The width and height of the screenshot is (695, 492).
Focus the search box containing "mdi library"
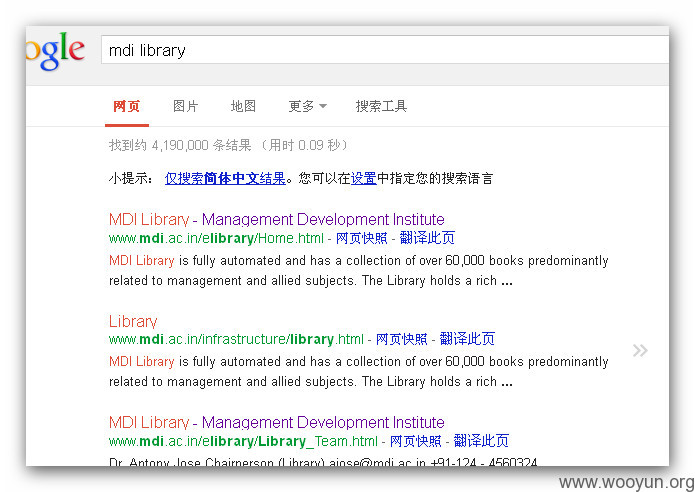pyautogui.click(x=385, y=50)
